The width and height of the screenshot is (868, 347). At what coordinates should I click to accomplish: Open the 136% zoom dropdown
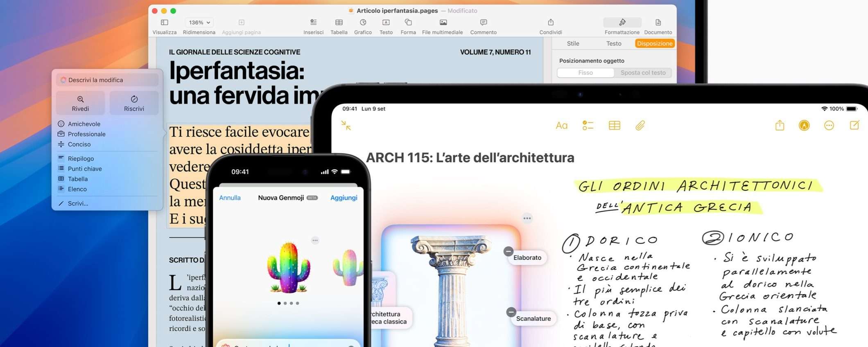199,23
